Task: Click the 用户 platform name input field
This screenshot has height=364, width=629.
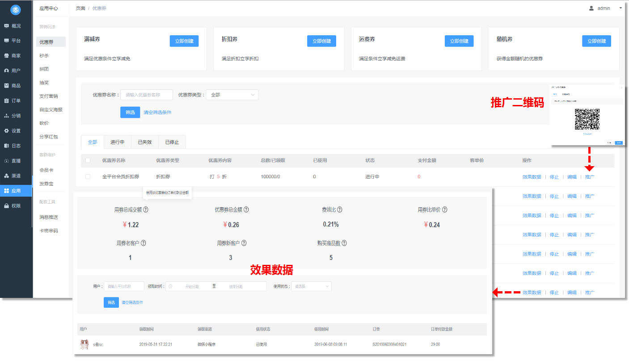Action: 124,286
